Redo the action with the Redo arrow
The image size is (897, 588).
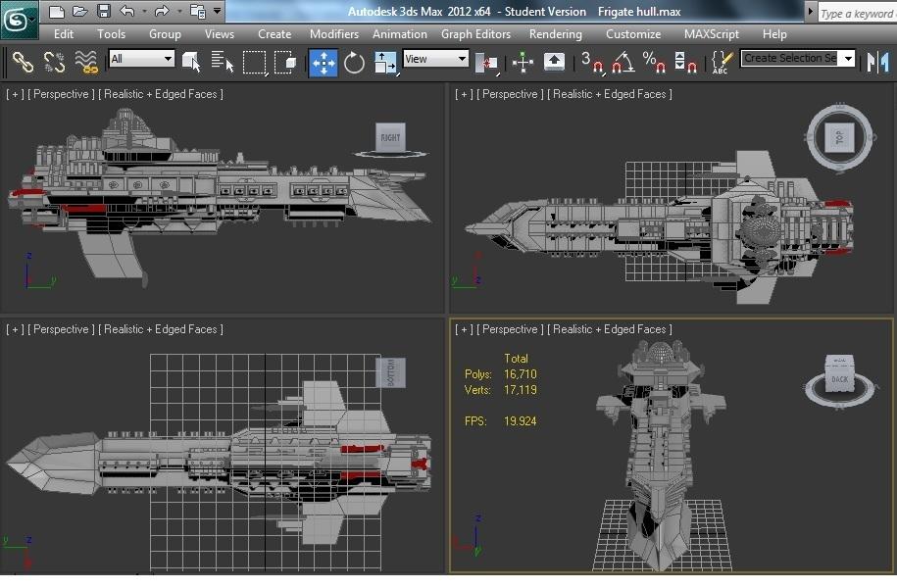[x=162, y=12]
